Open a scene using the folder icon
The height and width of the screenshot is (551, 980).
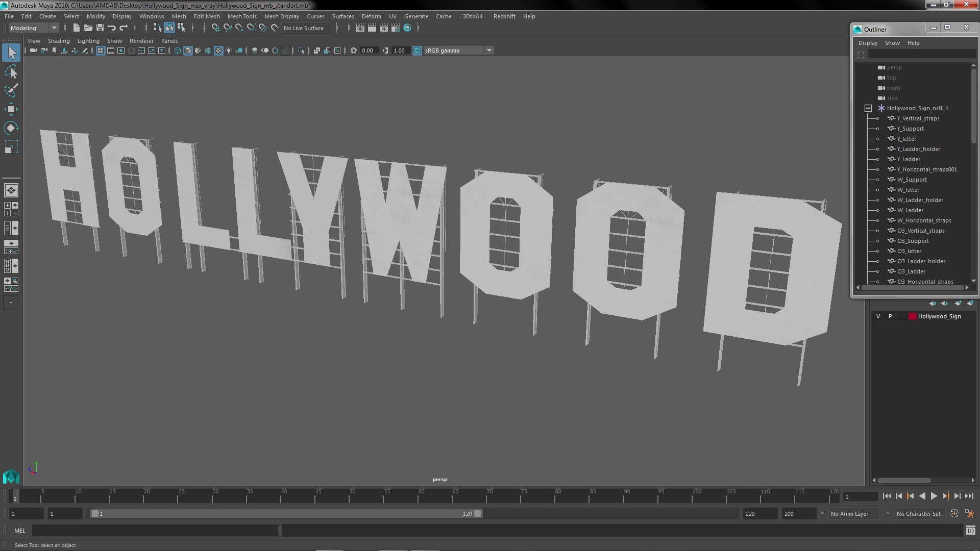pos(88,28)
